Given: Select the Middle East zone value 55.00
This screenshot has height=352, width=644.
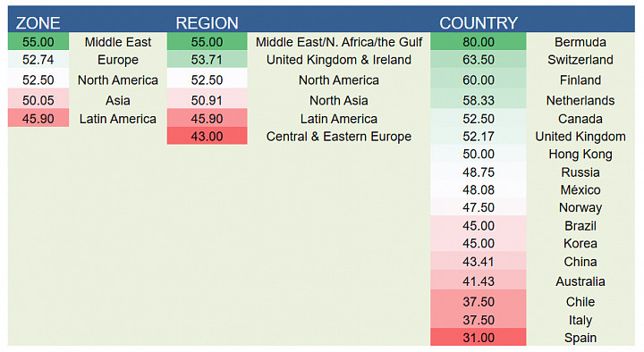Looking at the screenshot, I should pos(38,42).
